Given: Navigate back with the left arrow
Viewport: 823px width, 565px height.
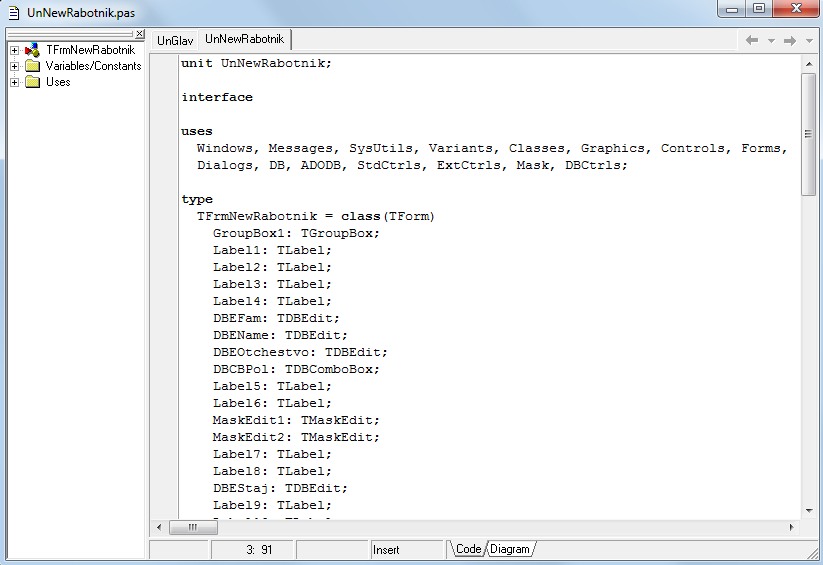Looking at the screenshot, I should pos(752,40).
